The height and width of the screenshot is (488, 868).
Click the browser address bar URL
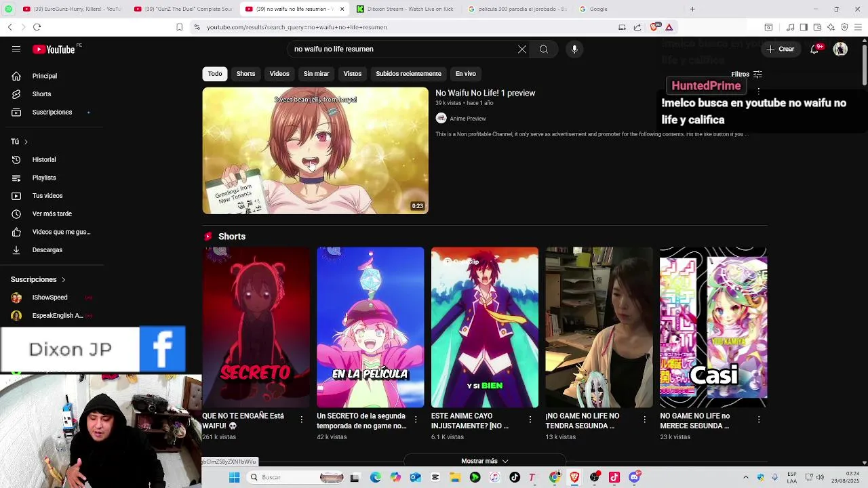pos(296,27)
